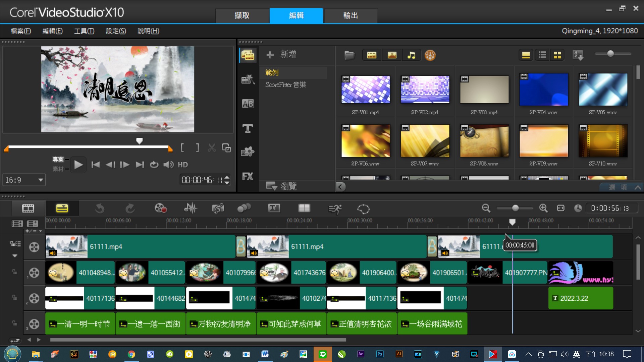
Task: Adjust the thumbnail size slider
Action: coord(610,54)
